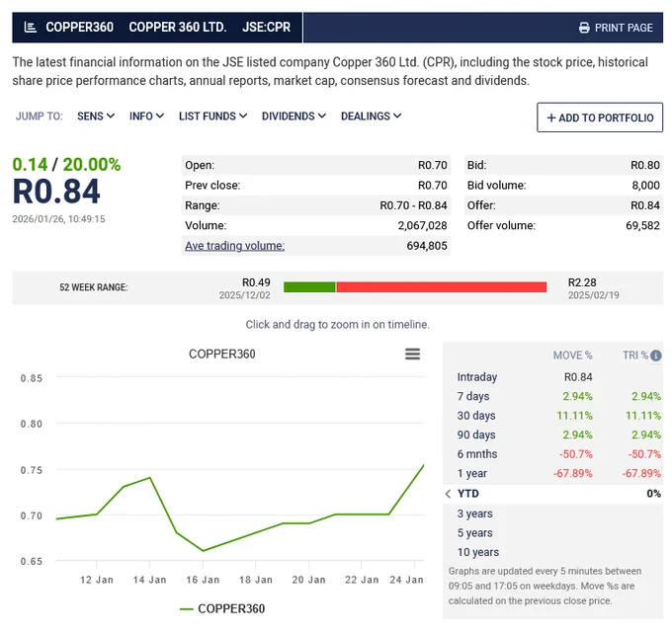Select the YTD period row
This screenshot has width=672, height=633.
(552, 494)
